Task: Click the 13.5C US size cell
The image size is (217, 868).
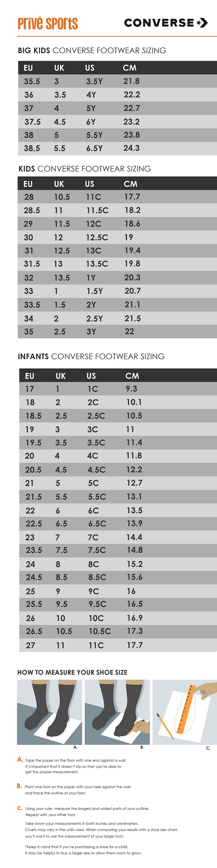Action: click(97, 264)
